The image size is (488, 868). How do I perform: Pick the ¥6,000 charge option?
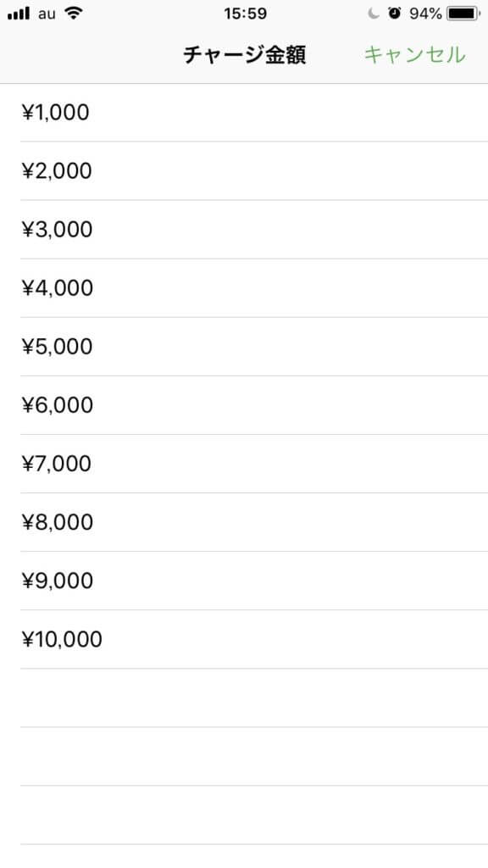click(x=244, y=405)
